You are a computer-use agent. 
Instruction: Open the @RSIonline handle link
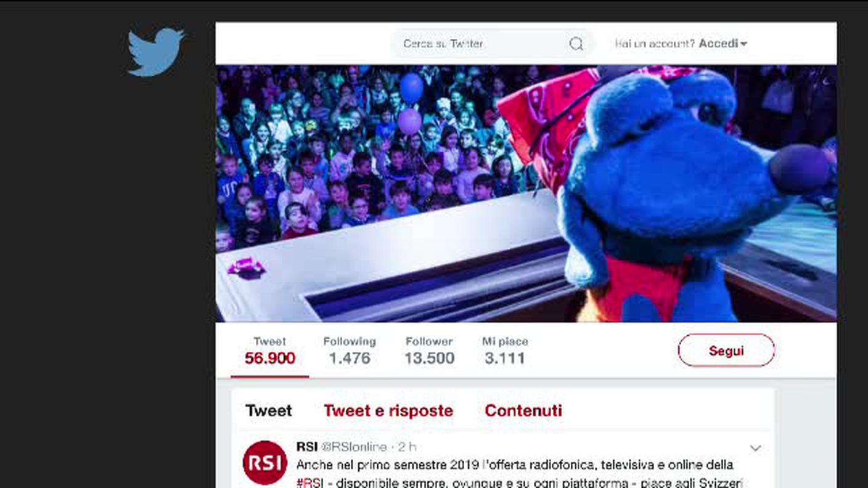[354, 447]
